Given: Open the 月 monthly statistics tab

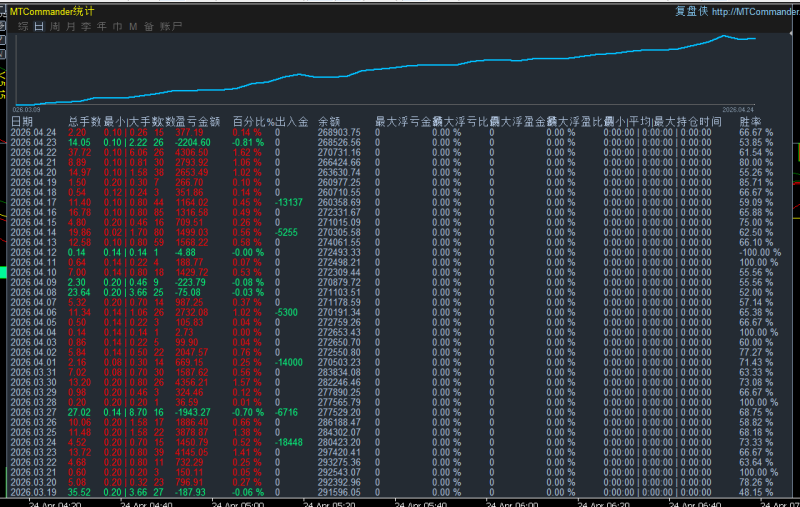Looking at the screenshot, I should click(70, 27).
